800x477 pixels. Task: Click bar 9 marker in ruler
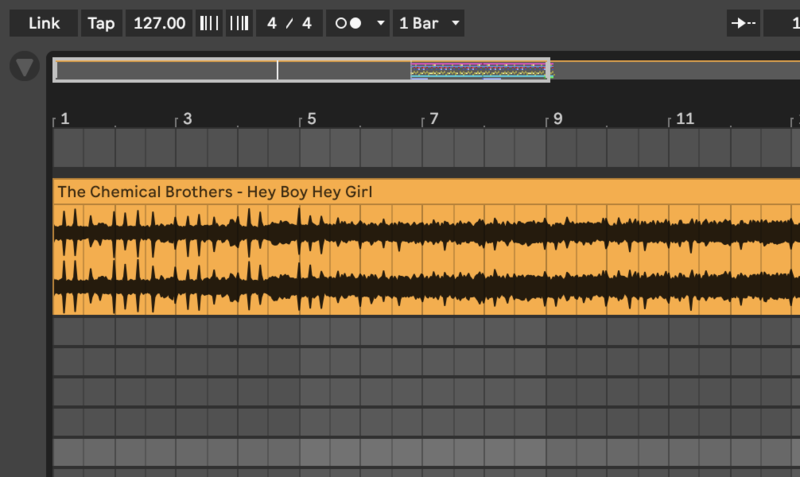point(558,119)
